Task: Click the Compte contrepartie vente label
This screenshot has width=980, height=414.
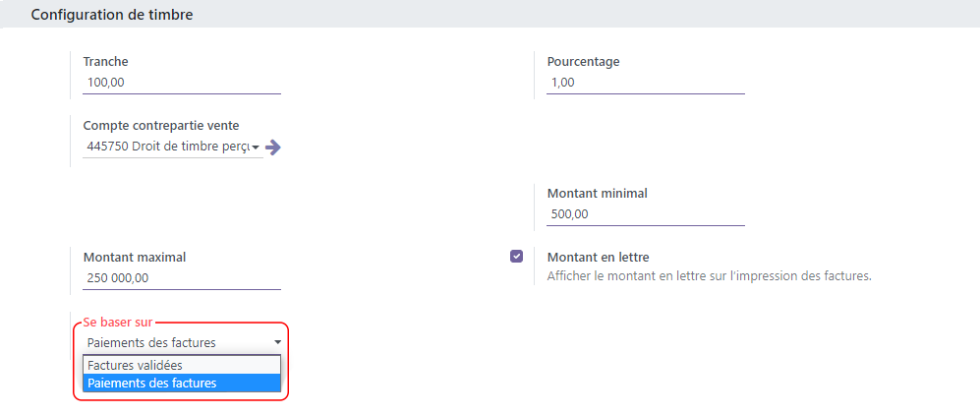Action: (160, 125)
